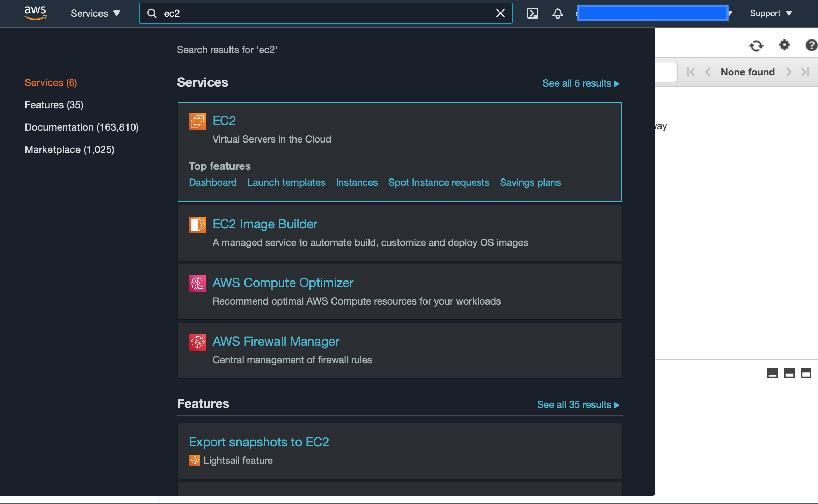The image size is (818, 504).
Task: Click the AWS Compute Optimizer icon
Action: [x=197, y=283]
